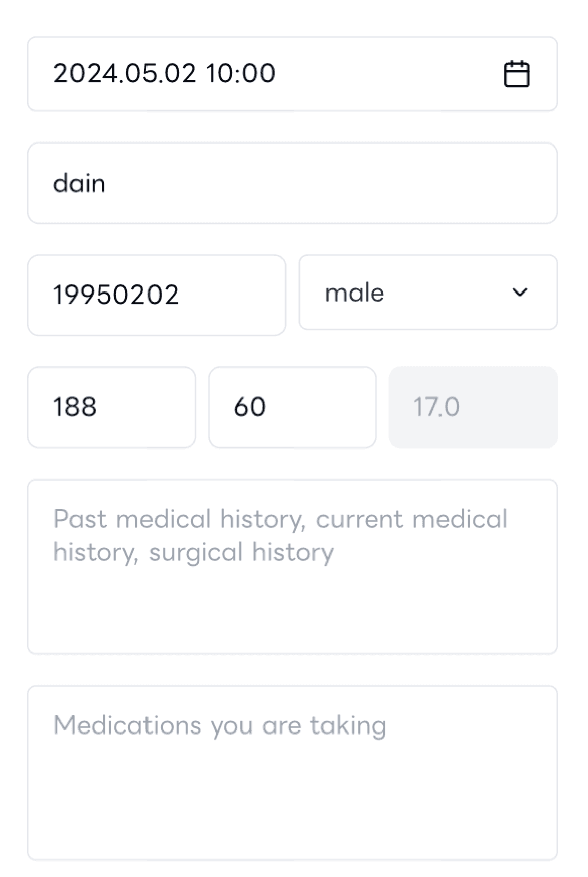Expand the chevron arrow beside male
This screenshot has height=877, width=588.
point(520,292)
